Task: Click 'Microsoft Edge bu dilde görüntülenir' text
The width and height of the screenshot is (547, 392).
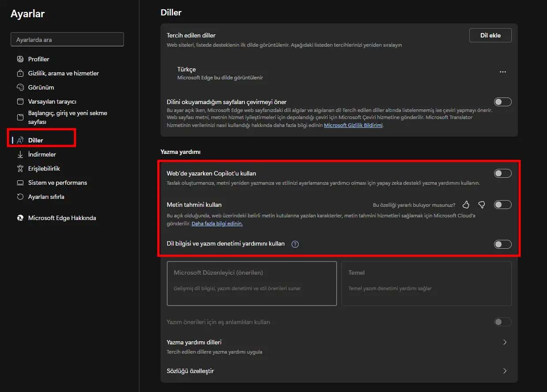Action: 220,78
